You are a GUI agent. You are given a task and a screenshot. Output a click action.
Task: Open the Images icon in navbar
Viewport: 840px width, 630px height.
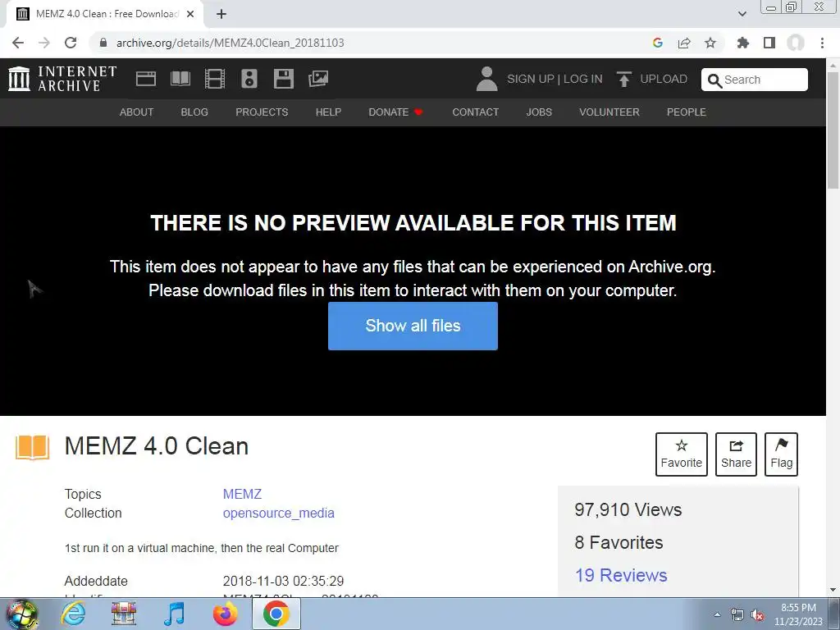click(x=318, y=79)
